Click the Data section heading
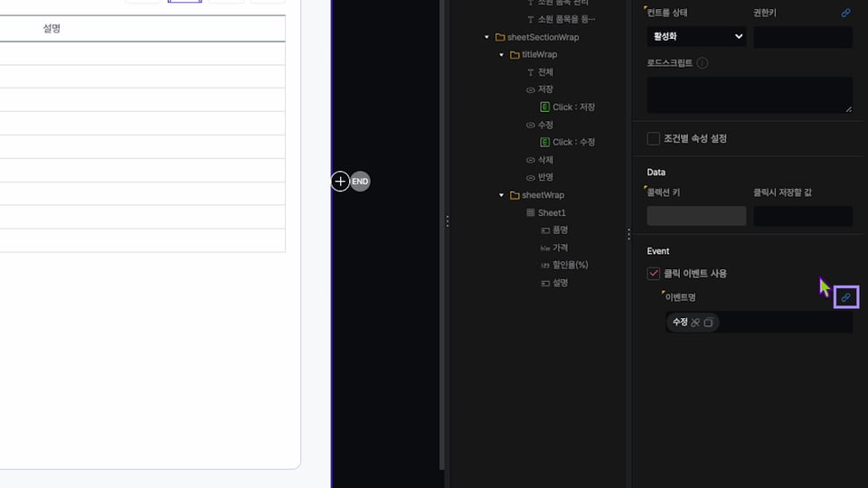This screenshot has width=868, height=488. coord(656,172)
